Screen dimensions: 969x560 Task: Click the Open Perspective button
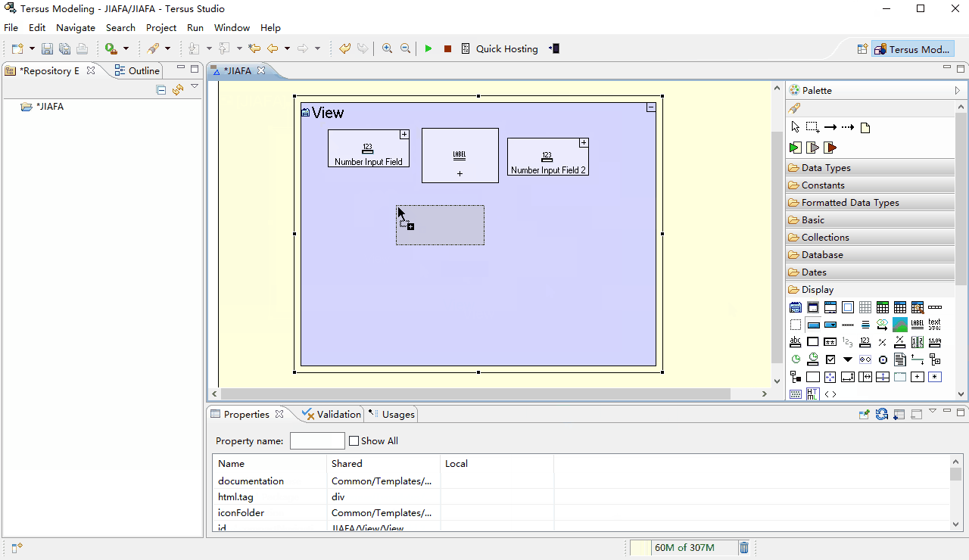pos(862,49)
